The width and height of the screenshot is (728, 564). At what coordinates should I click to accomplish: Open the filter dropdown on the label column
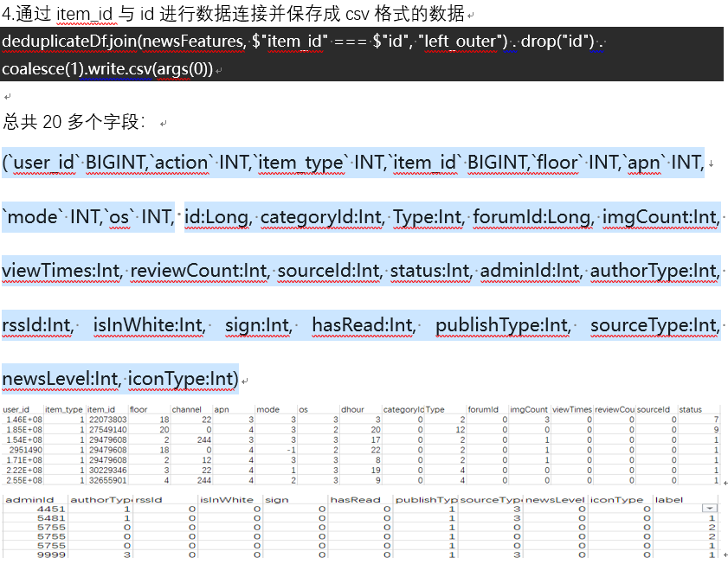tap(708, 508)
